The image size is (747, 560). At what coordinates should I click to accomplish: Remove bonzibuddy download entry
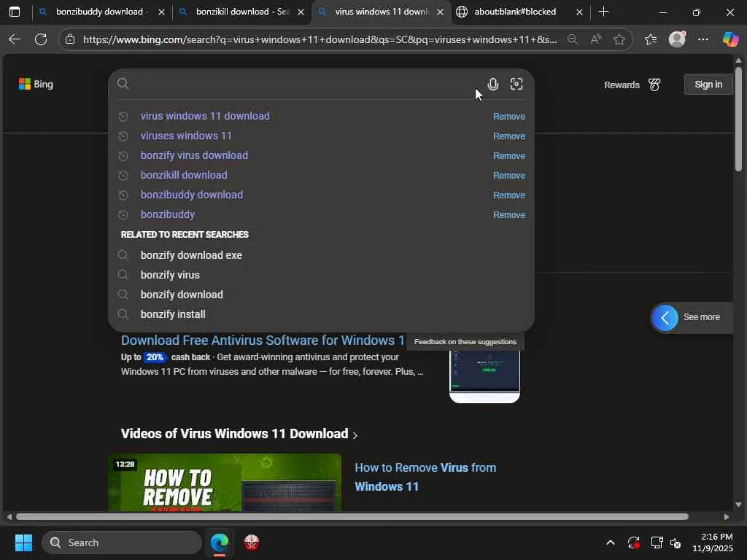click(x=508, y=195)
